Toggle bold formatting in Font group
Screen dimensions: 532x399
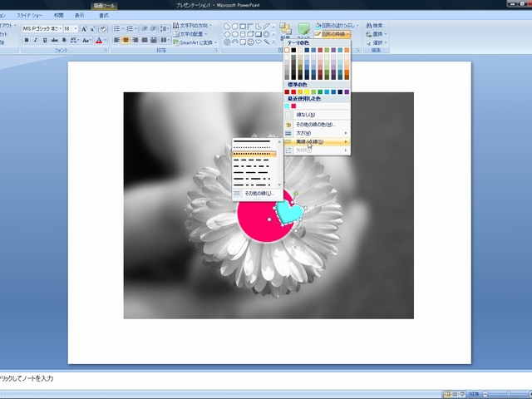click(27, 40)
